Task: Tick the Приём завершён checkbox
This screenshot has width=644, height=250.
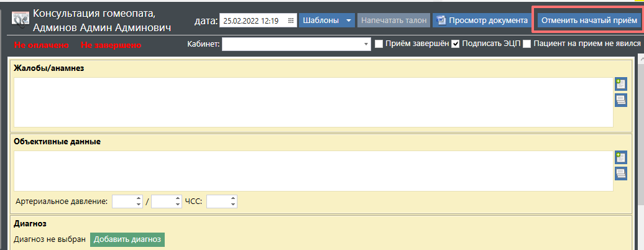Action: [379, 44]
